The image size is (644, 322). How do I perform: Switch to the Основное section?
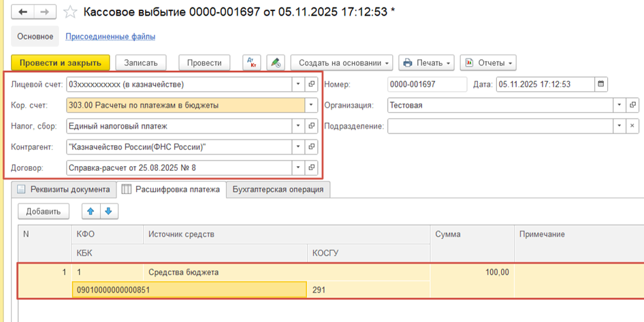(35, 37)
